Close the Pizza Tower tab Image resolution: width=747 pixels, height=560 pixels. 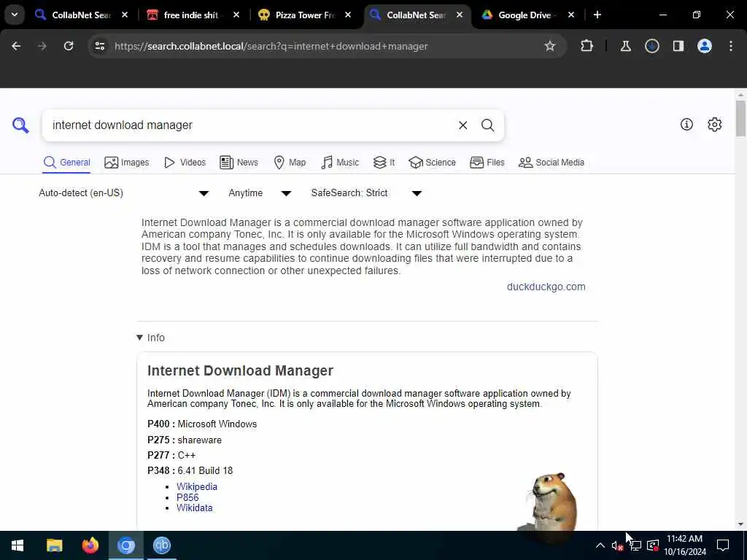tap(348, 15)
